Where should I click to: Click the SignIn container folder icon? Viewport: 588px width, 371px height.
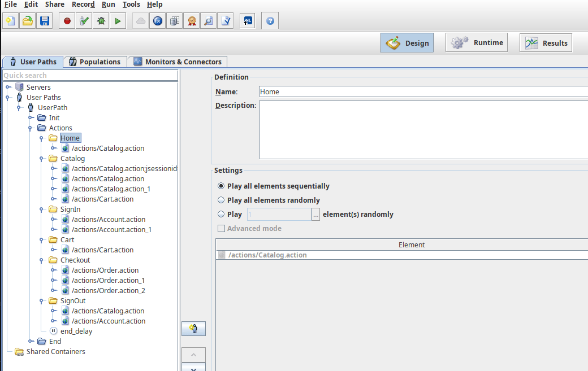(x=53, y=209)
